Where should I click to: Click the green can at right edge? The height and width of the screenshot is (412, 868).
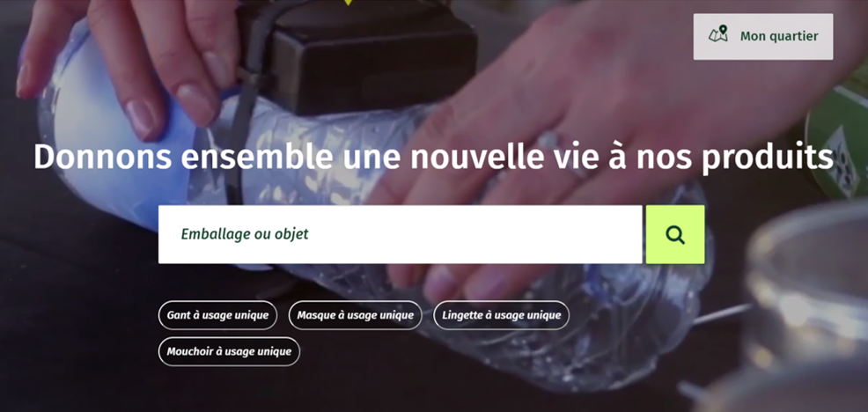coord(839,144)
